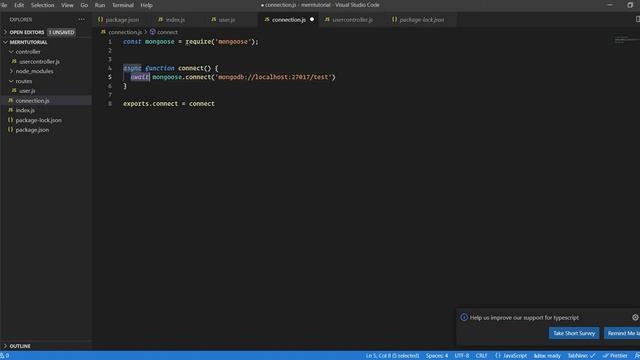
Task: Expand the Outline section
Action: [20, 346]
